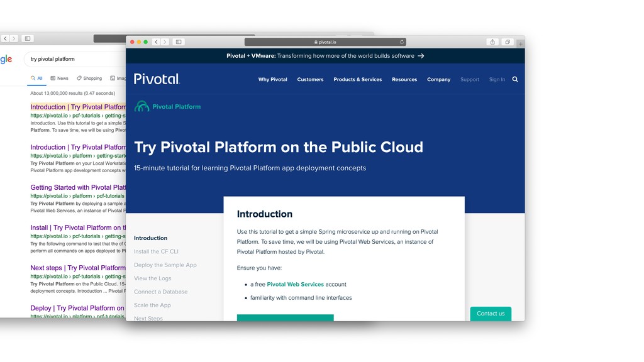Click Sign In on the Pivotal site
The height and width of the screenshot is (362, 644).
point(497,80)
